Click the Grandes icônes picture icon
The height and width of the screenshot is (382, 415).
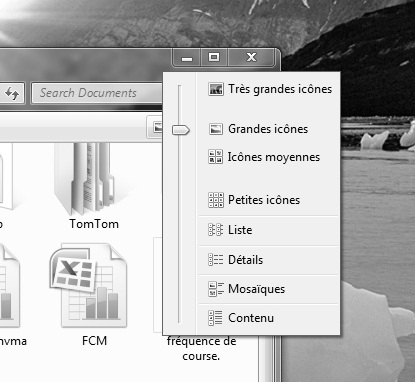coord(216,129)
